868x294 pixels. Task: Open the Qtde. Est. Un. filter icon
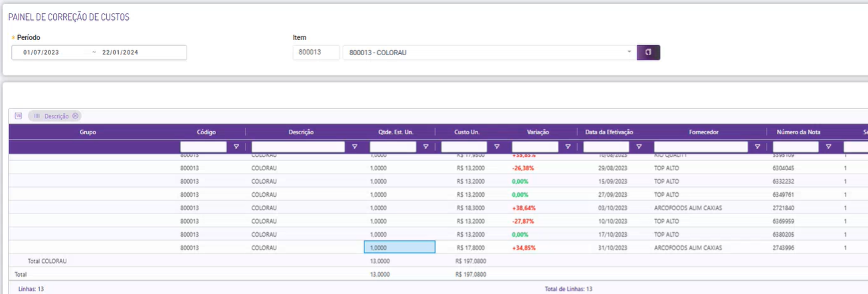point(426,147)
